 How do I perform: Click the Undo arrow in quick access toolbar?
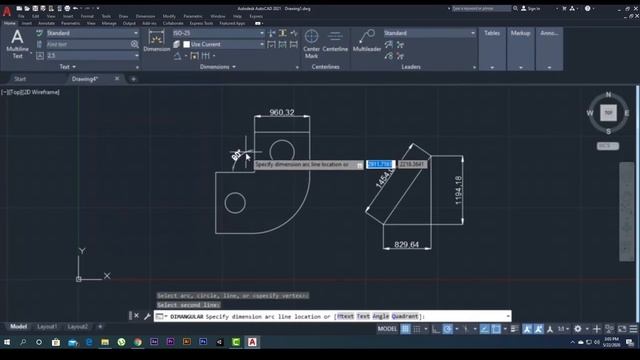pos(76,8)
